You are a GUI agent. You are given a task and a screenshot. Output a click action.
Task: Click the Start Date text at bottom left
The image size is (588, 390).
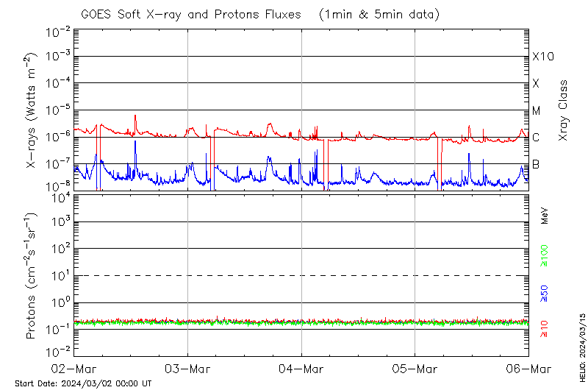(83, 383)
